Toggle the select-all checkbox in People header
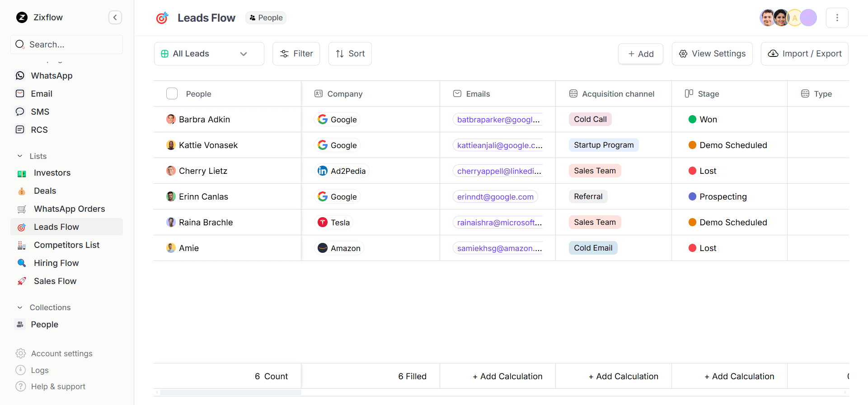The image size is (868, 405). point(172,93)
